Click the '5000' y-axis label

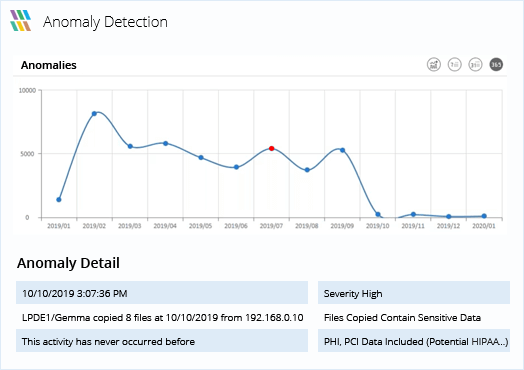(x=27, y=154)
